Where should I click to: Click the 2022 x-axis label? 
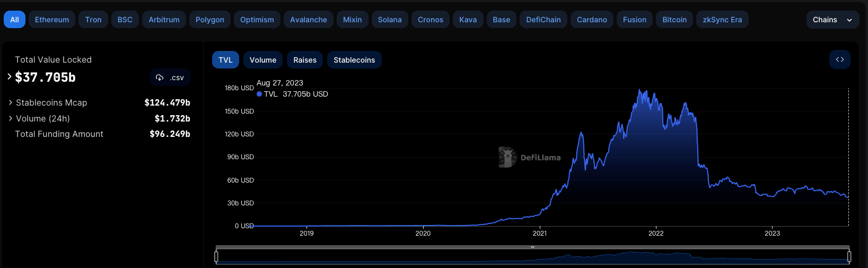pyautogui.click(x=656, y=233)
